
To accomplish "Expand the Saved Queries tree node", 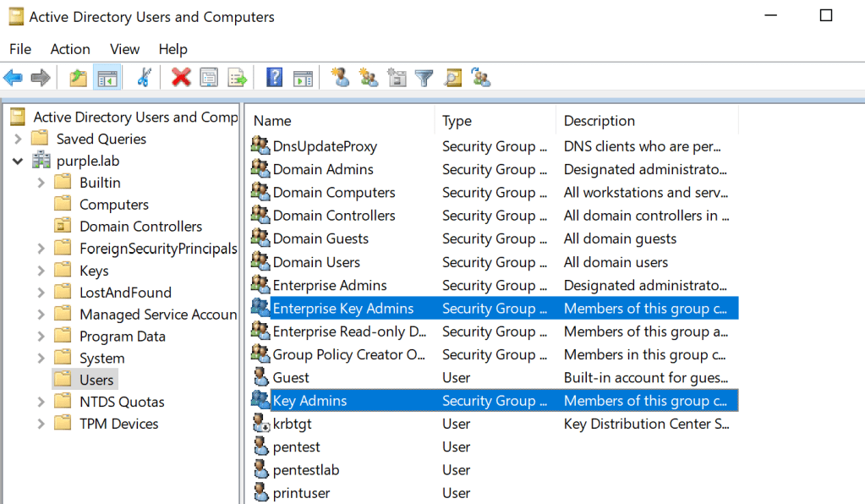I will [x=19, y=139].
